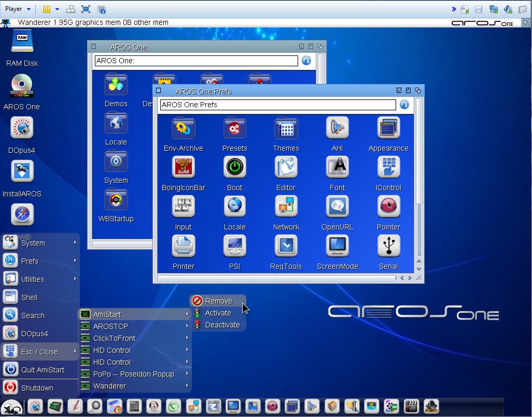Screen dimensions: 532x417
Task: Open the IControl preferences icon
Action: [x=388, y=168]
